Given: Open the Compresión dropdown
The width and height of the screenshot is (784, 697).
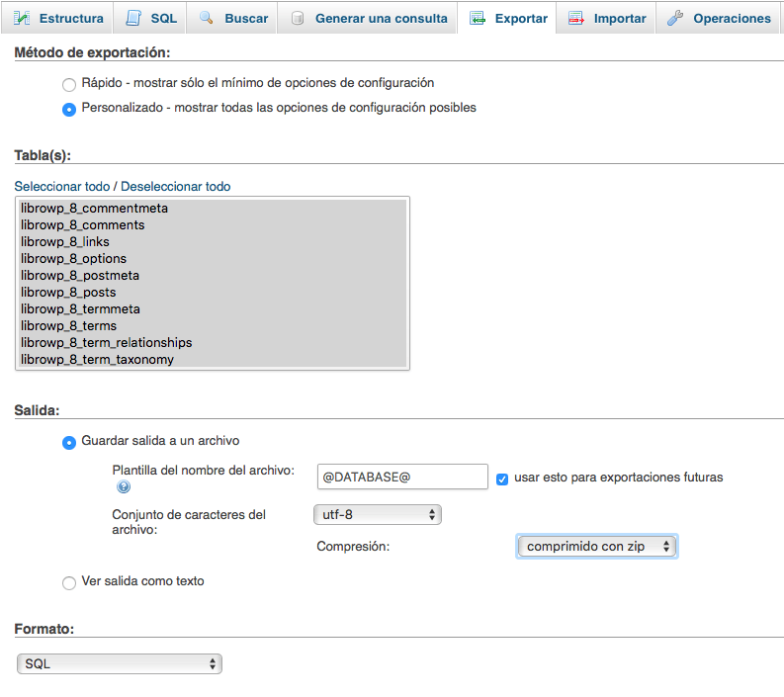Looking at the screenshot, I should [x=596, y=547].
